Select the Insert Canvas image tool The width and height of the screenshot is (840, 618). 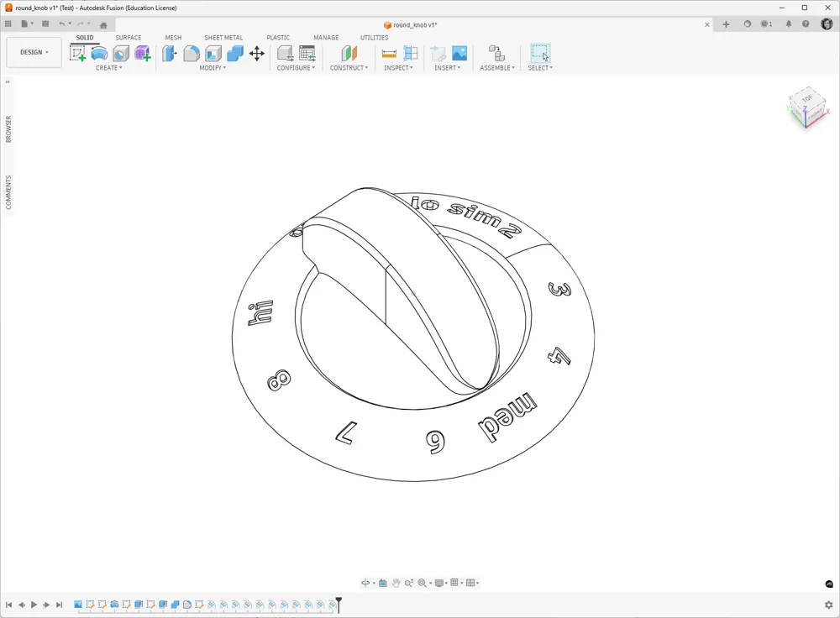459,53
